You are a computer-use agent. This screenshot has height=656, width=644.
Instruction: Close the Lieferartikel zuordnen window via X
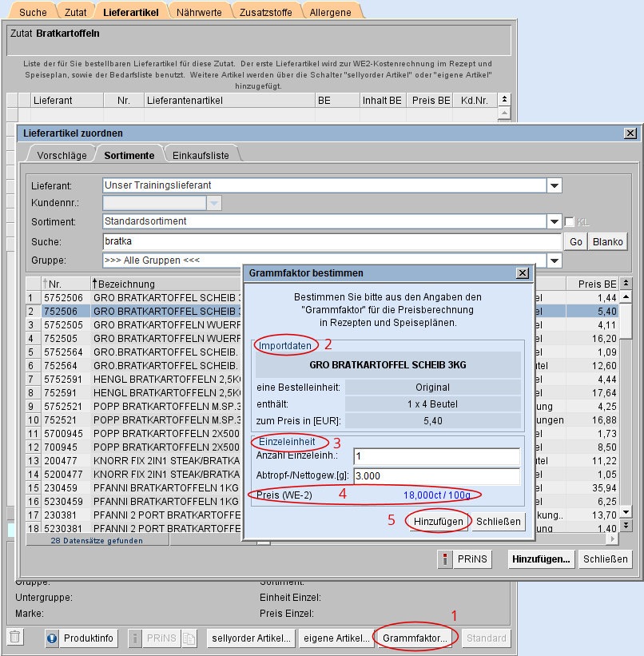(x=630, y=133)
